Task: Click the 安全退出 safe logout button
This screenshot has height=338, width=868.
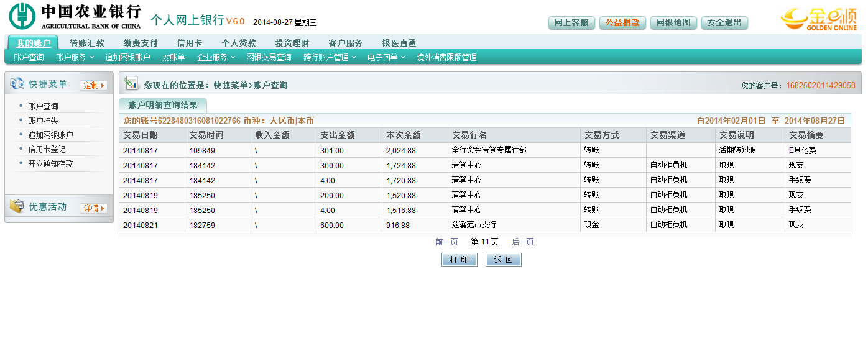Action: [x=724, y=22]
